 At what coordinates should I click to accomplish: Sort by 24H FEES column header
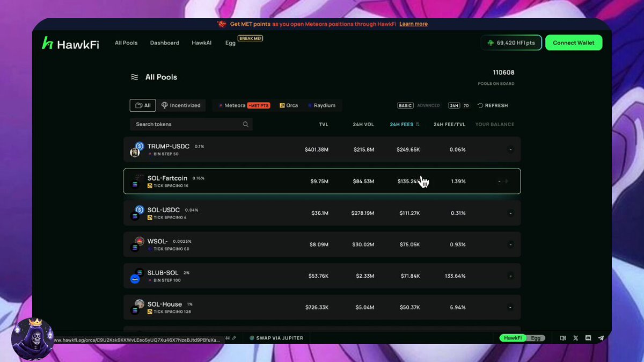coord(404,125)
